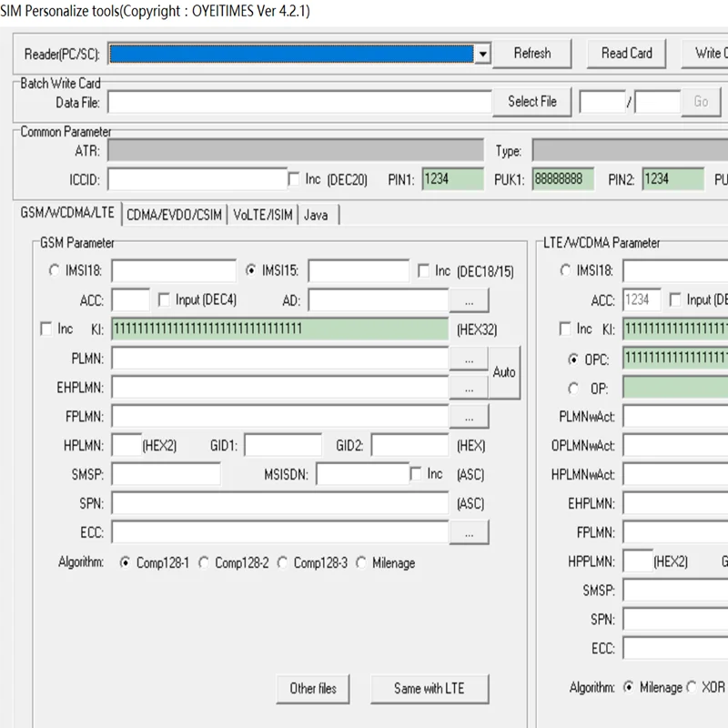Open the VoLTE/ISIM tab
Image resolution: width=728 pixels, height=728 pixels.
(263, 215)
